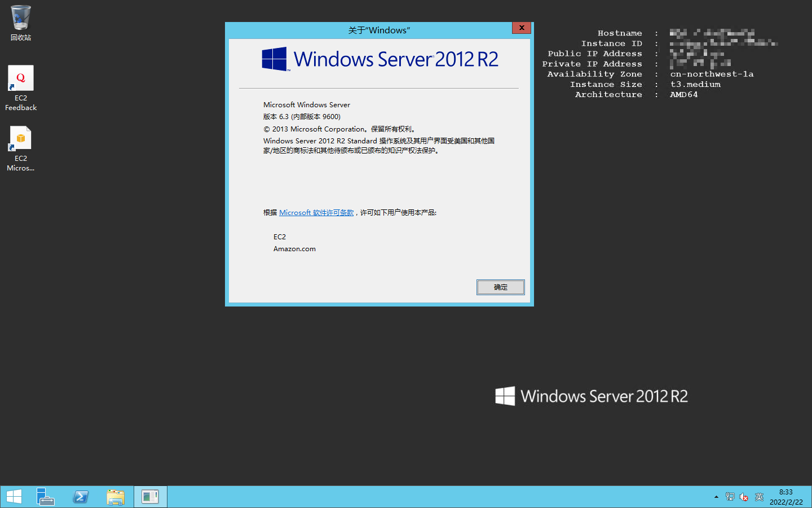
Task: Focus the 关于Windows title bar
Action: [378, 30]
